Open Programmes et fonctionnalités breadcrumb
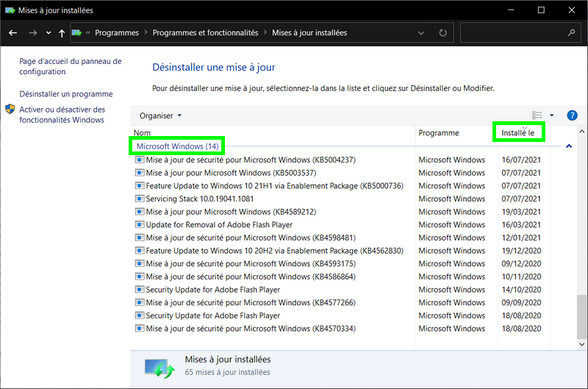 [205, 32]
